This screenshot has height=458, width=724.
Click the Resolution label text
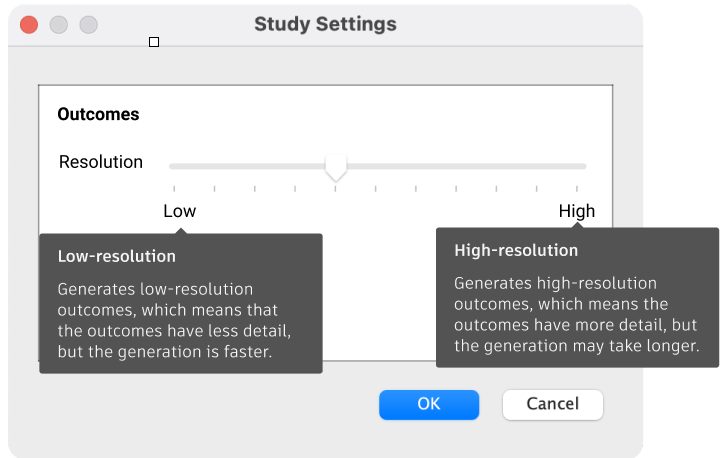101,162
